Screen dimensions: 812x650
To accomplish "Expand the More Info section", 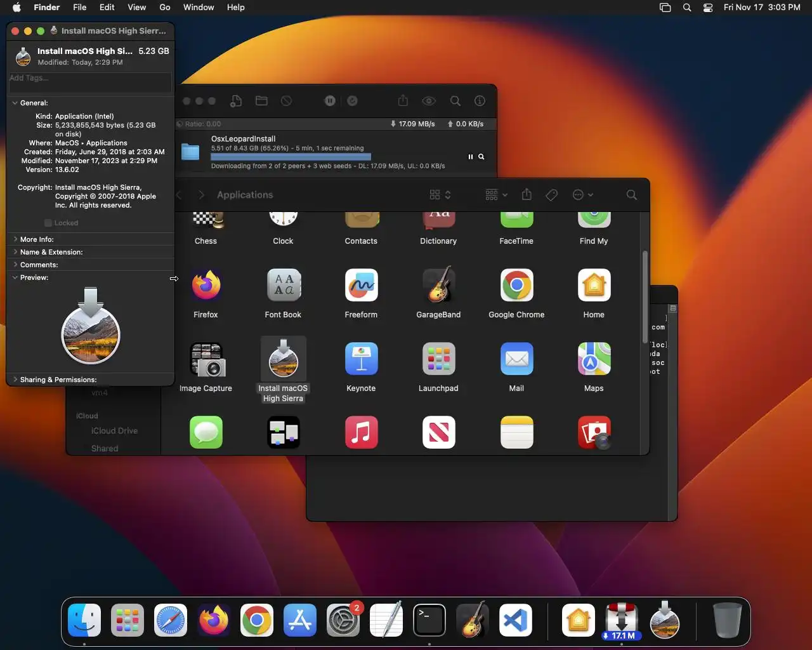I will tap(15, 239).
